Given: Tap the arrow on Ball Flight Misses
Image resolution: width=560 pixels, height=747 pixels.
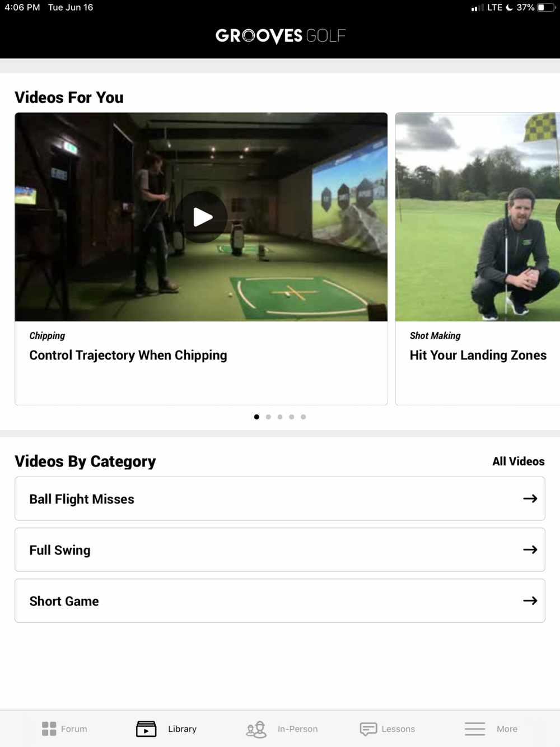Looking at the screenshot, I should (x=530, y=498).
